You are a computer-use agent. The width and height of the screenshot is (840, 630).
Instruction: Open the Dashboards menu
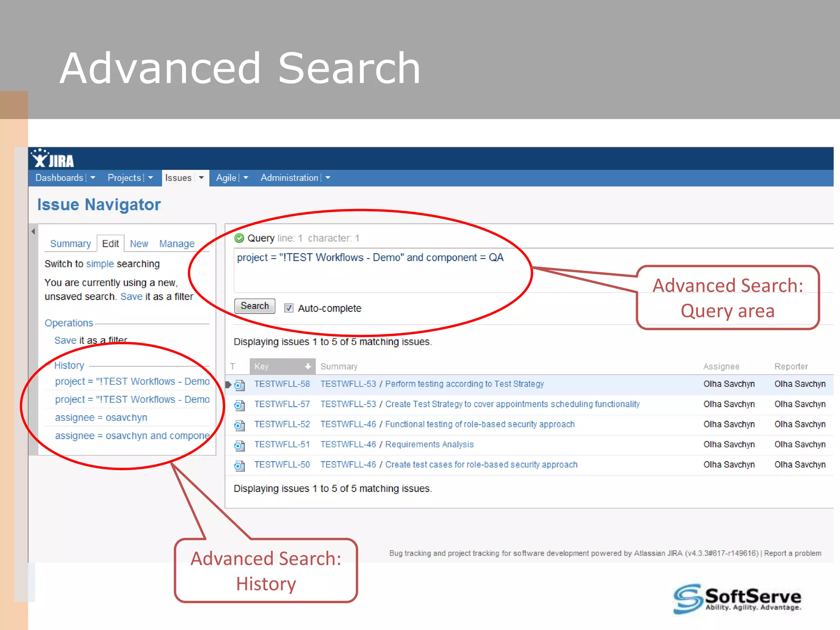tap(59, 178)
